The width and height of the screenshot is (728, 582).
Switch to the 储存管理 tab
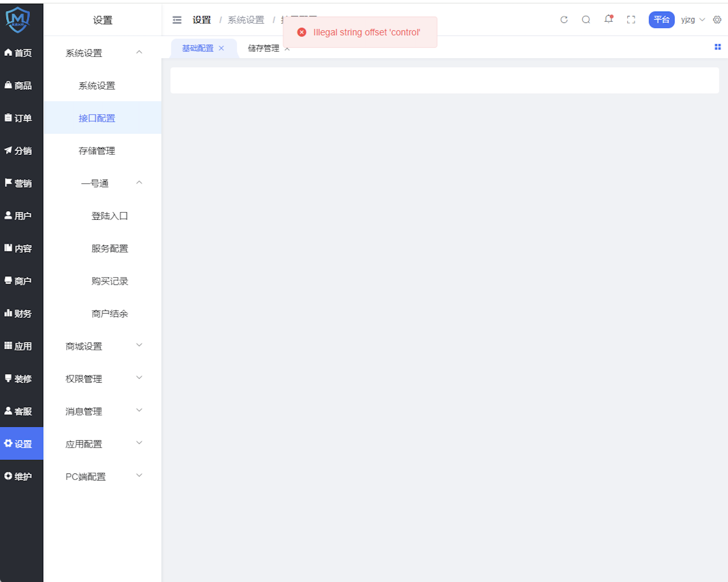[263, 48]
